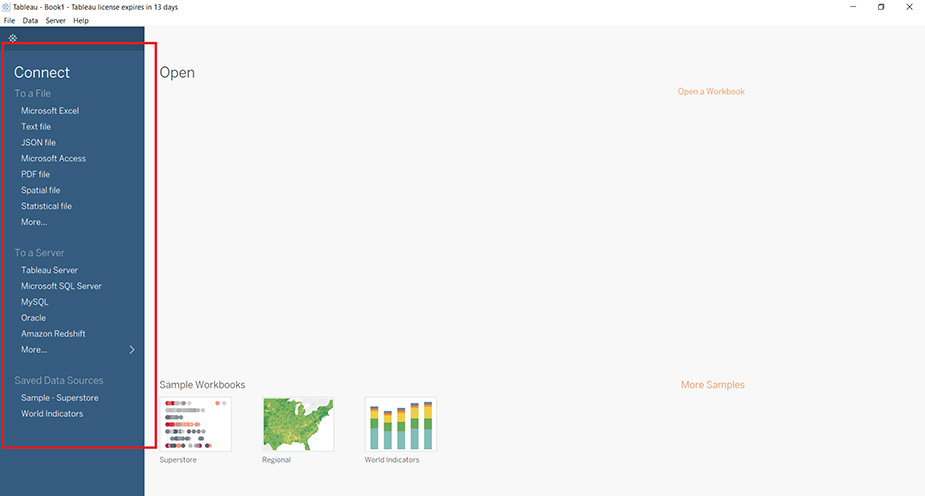Viewport: 925px width, 496px height.
Task: Connect to Tableau Server
Action: [50, 270]
